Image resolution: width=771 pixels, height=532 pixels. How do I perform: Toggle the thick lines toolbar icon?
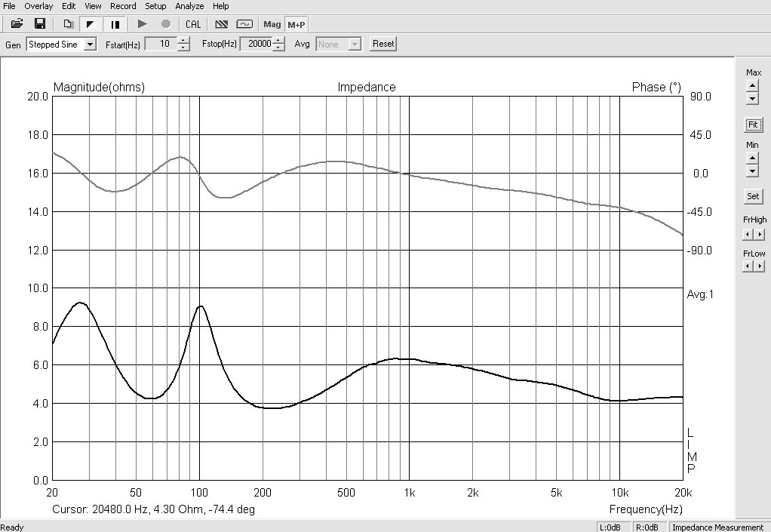tap(115, 23)
